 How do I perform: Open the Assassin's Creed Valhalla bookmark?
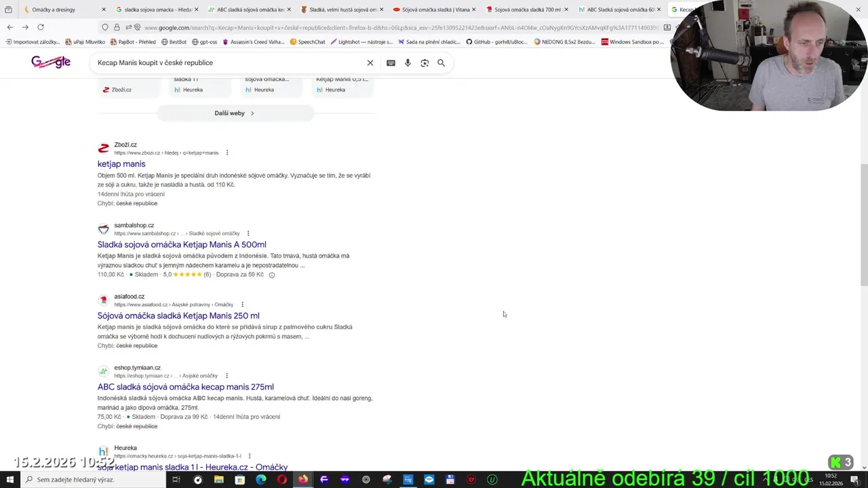(x=254, y=42)
